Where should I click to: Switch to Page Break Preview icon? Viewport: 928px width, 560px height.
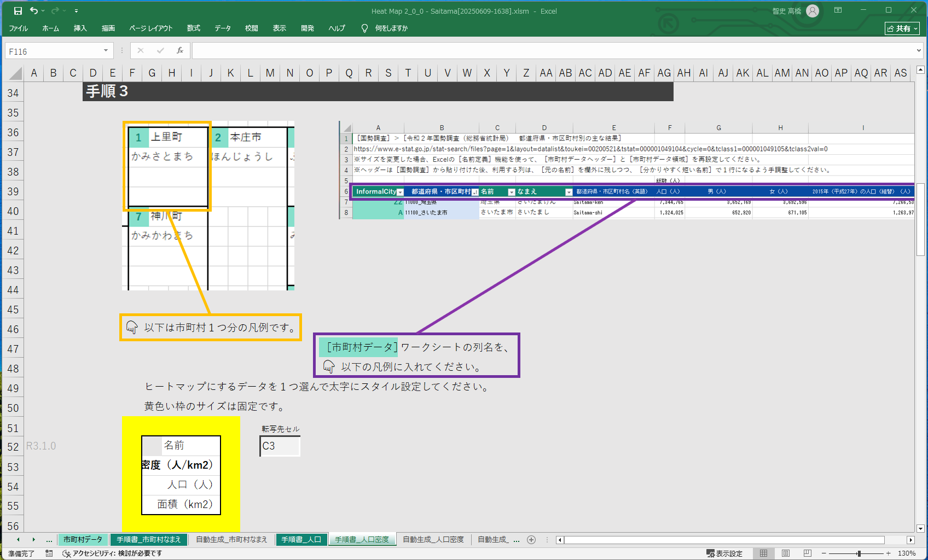pos(807,553)
